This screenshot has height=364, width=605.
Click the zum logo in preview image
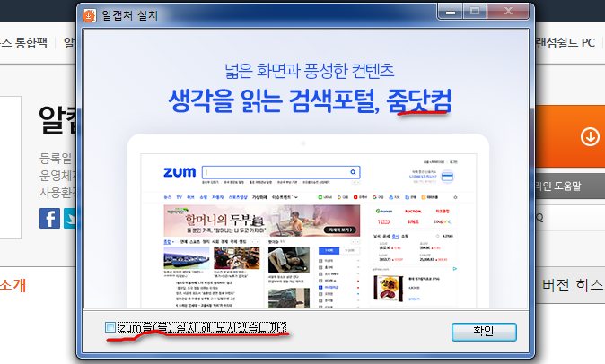click(x=180, y=172)
